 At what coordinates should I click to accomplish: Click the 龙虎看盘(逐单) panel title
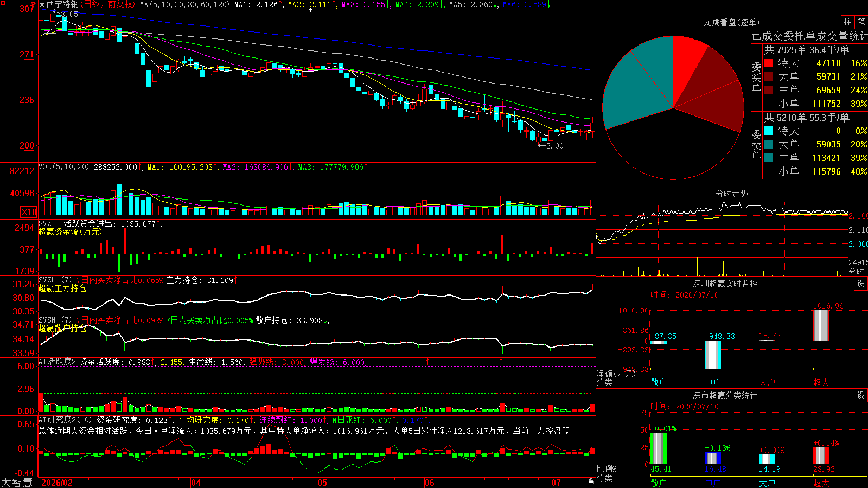coord(731,22)
